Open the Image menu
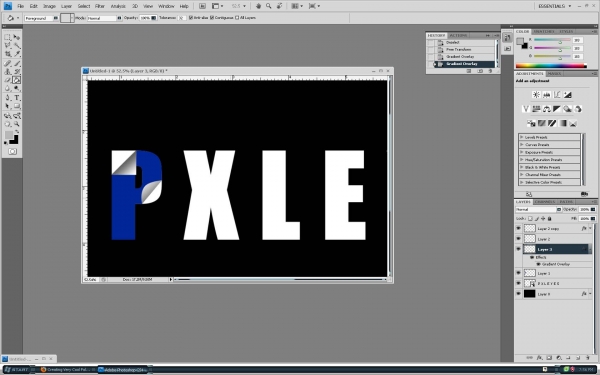 49,6
